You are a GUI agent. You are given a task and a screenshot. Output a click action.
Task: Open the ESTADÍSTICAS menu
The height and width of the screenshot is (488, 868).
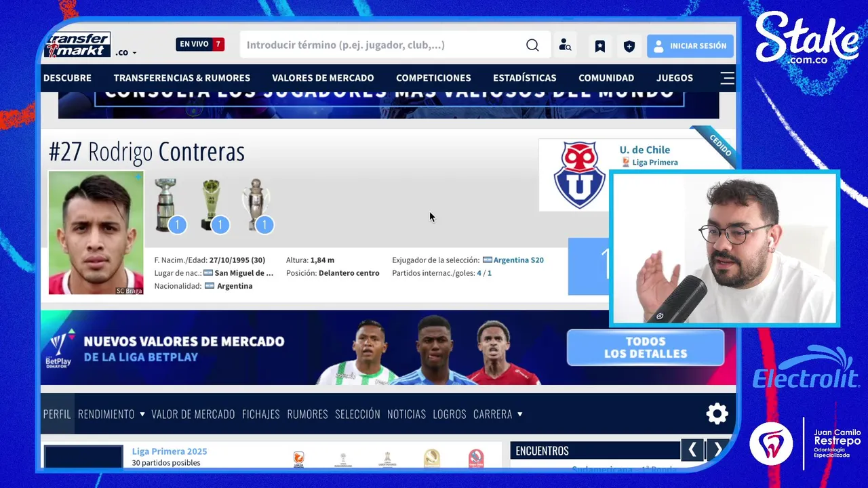tap(524, 78)
